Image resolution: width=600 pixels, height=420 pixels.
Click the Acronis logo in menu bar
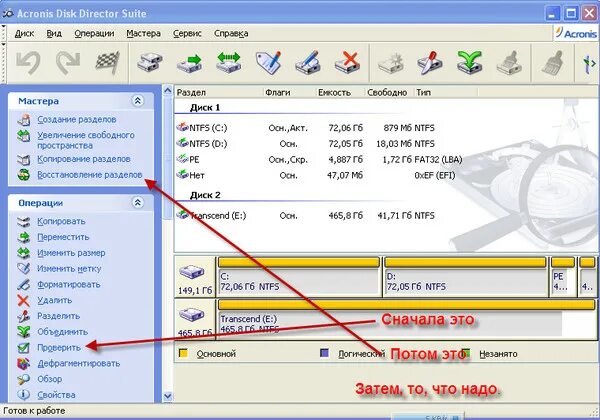click(576, 33)
